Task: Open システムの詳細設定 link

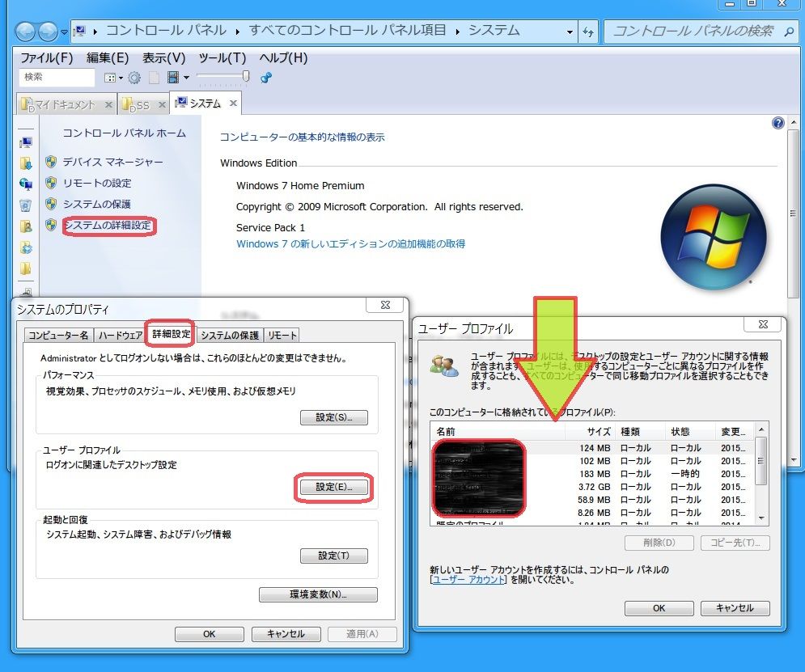Action: click(108, 225)
